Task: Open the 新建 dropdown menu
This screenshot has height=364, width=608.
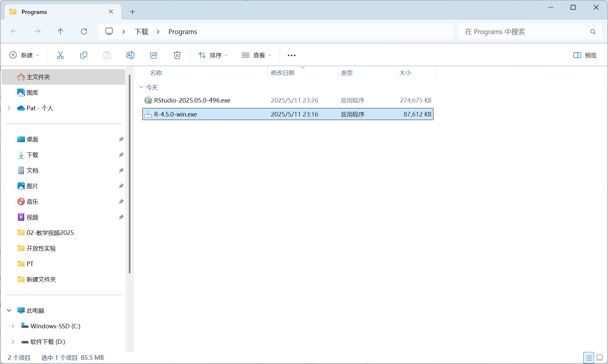Action: (24, 55)
